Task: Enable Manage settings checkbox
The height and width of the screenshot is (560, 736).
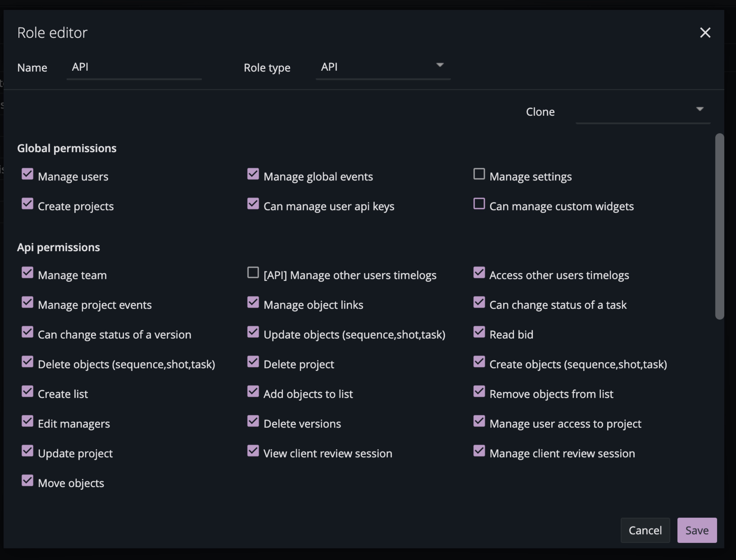Action: [479, 174]
